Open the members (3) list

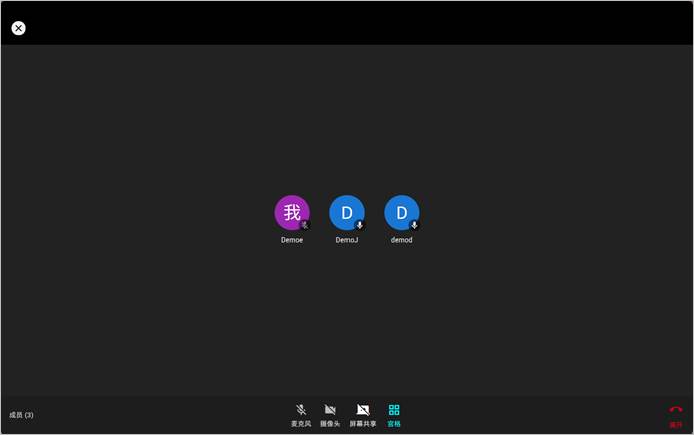pyautogui.click(x=21, y=415)
